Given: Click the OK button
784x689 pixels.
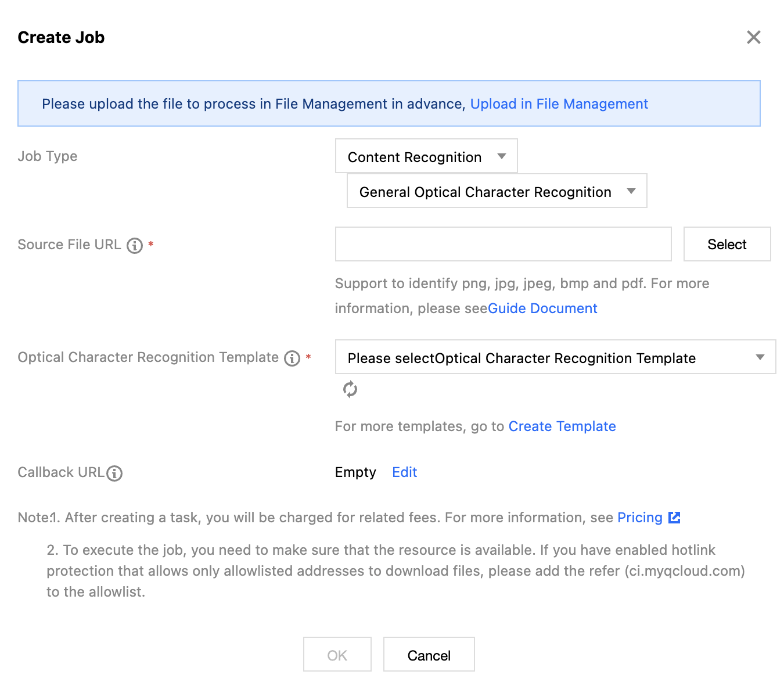Looking at the screenshot, I should [337, 655].
